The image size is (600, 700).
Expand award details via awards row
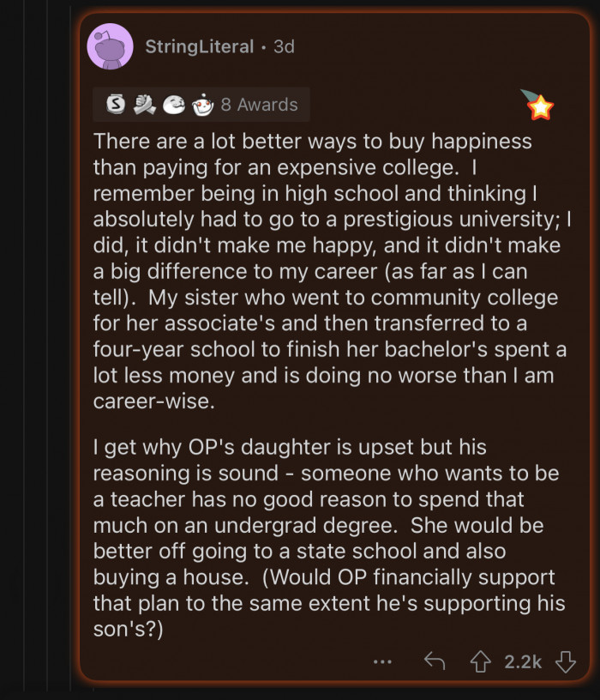click(199, 105)
